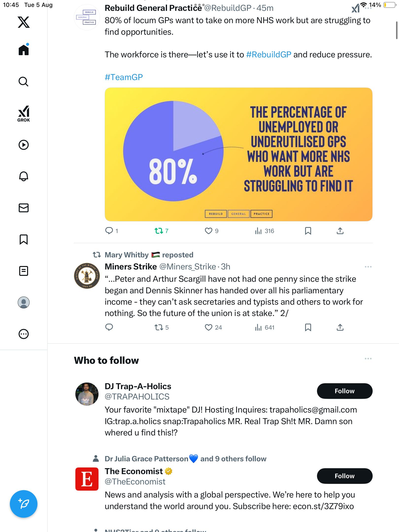Viewport: 399px width, 532px height.
Task: Click the page scrollbar on right edge
Action: coord(397,30)
